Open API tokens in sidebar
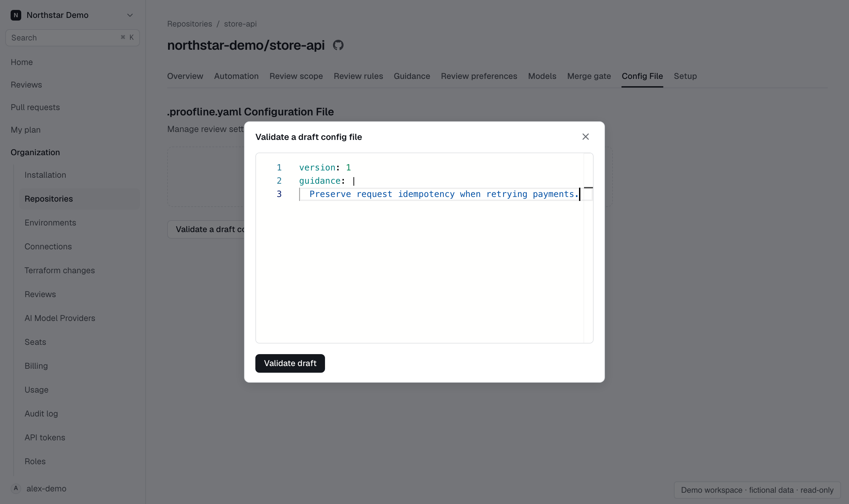This screenshot has height=504, width=849. pyautogui.click(x=44, y=437)
